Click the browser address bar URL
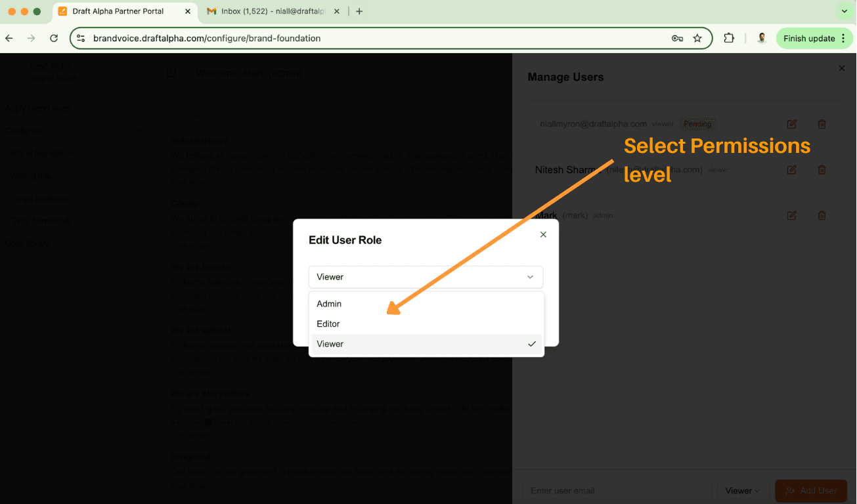This screenshot has height=504, width=857. click(207, 39)
